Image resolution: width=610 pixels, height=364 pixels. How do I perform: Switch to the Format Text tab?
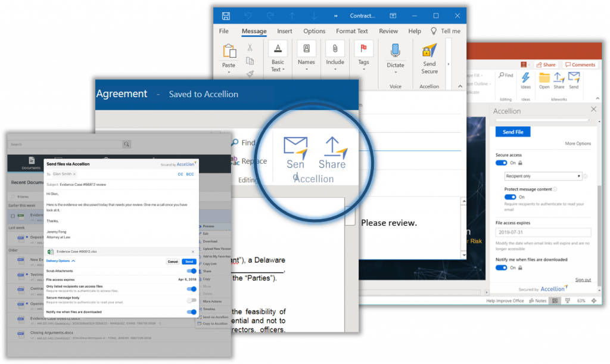point(353,31)
